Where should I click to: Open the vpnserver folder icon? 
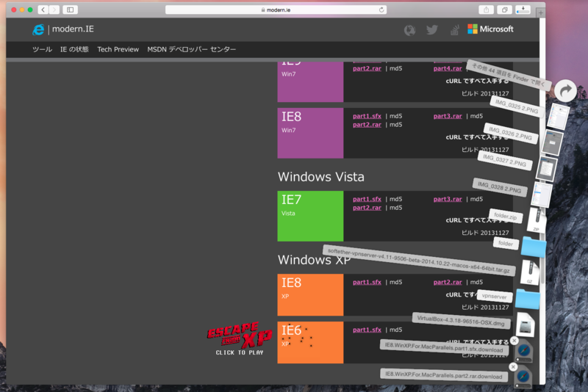pyautogui.click(x=528, y=299)
